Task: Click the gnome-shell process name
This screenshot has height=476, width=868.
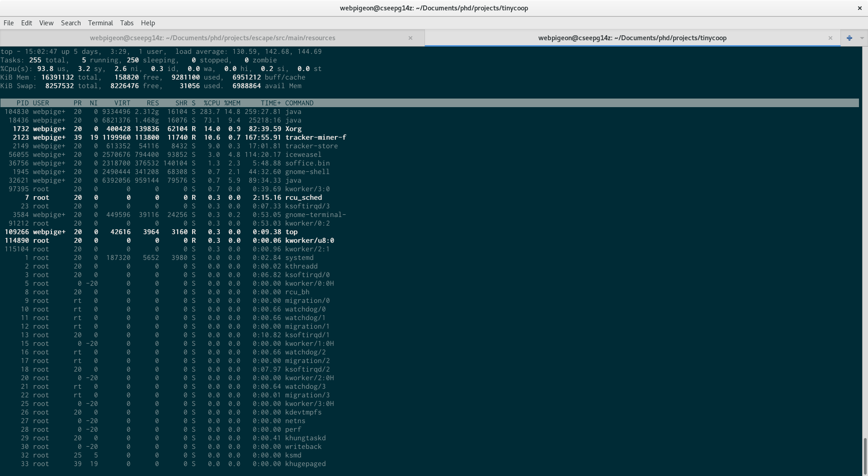Action: [x=307, y=172]
